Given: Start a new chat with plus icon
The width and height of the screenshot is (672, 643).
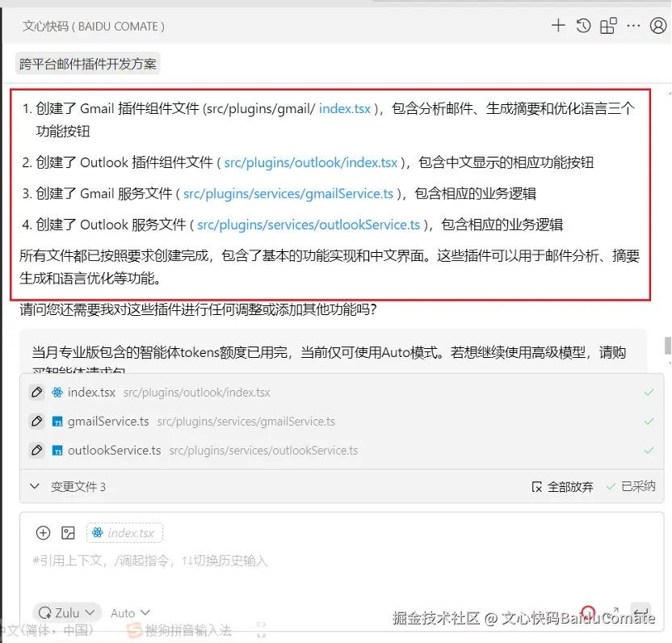Looking at the screenshot, I should pos(558,26).
